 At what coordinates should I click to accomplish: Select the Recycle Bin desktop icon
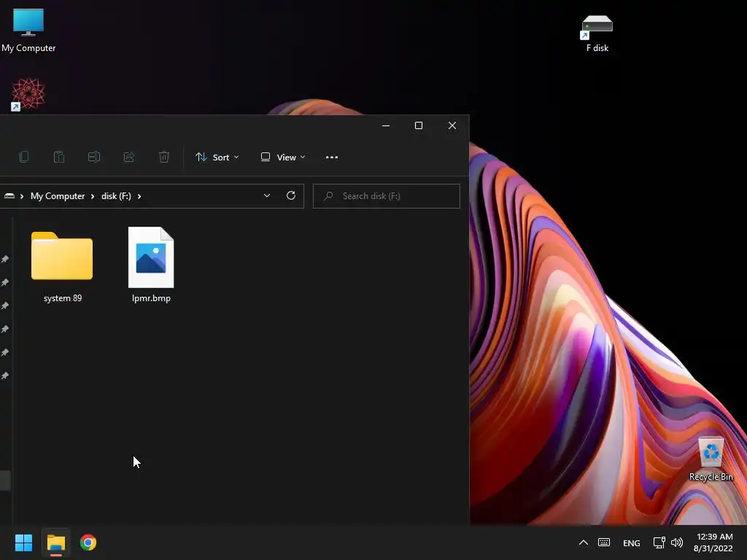click(x=711, y=459)
